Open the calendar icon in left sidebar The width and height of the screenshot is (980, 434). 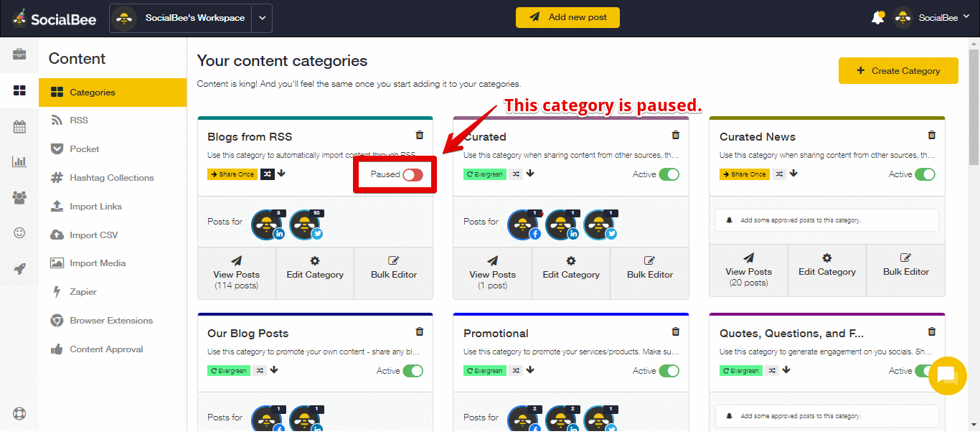point(19,127)
